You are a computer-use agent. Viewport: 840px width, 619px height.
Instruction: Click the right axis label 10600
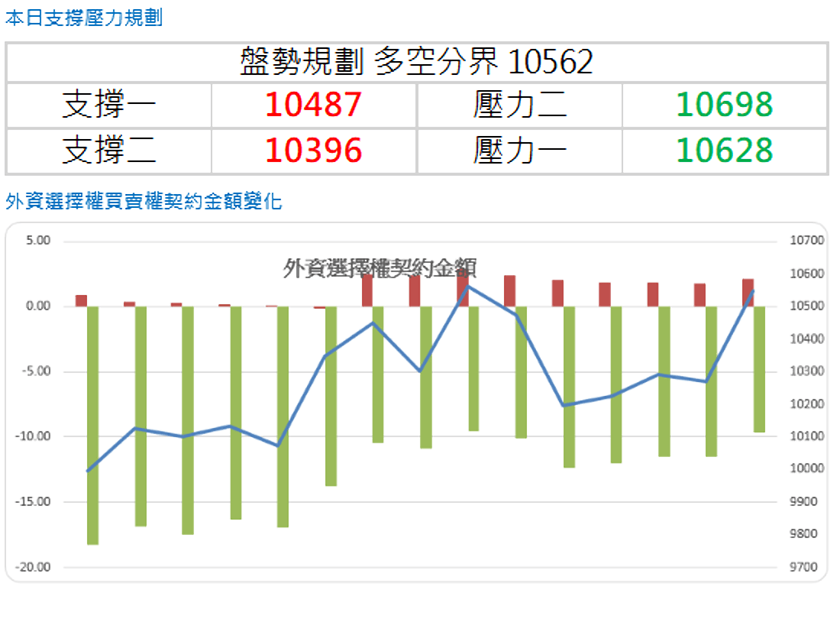pyautogui.click(x=807, y=274)
